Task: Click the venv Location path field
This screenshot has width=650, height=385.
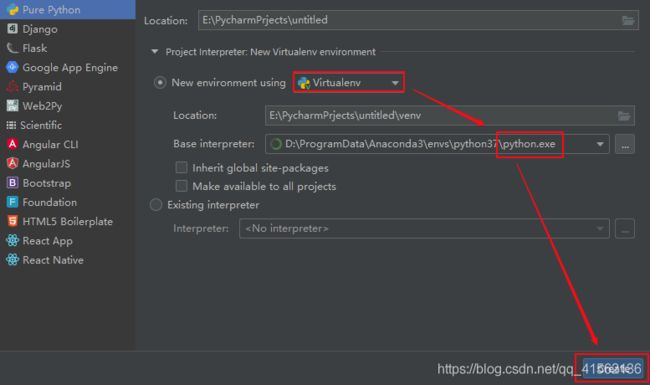Action: (x=450, y=116)
